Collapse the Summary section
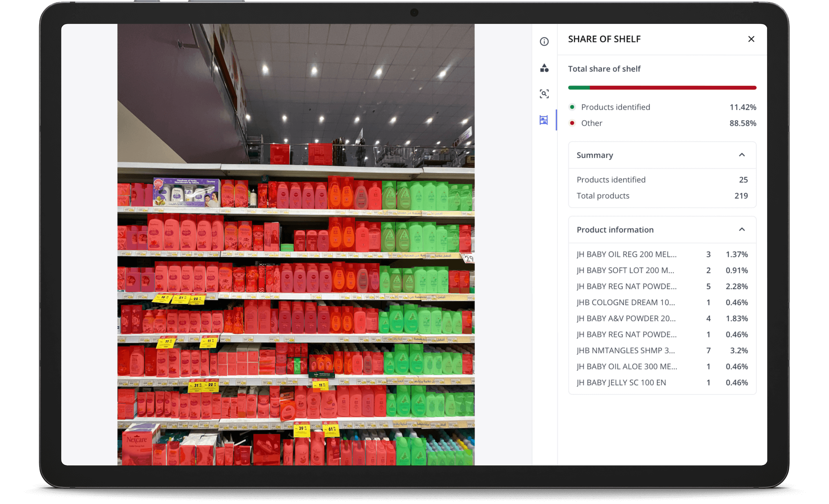This screenshot has height=504, width=829. tap(742, 155)
